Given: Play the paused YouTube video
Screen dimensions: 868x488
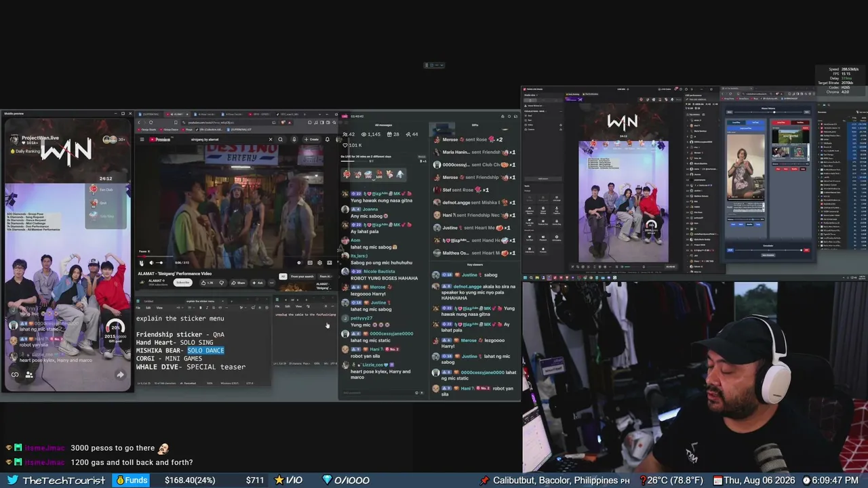Looking at the screenshot, I should click(142, 263).
